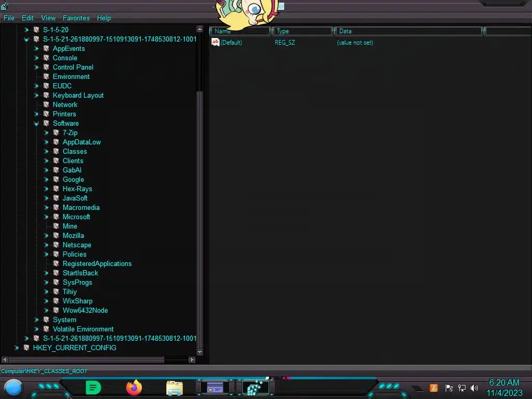This screenshot has height=399, width=532.
Task: Expand the Microsoft key arrow
Action: coord(46,217)
